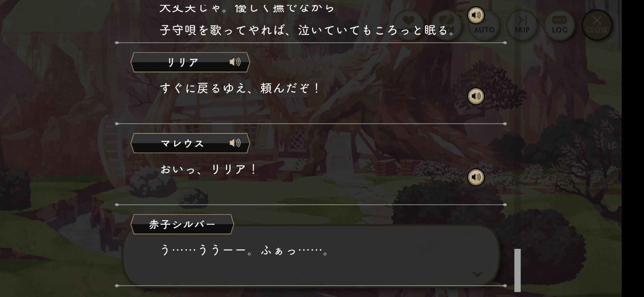Click the SKIP button

click(522, 25)
